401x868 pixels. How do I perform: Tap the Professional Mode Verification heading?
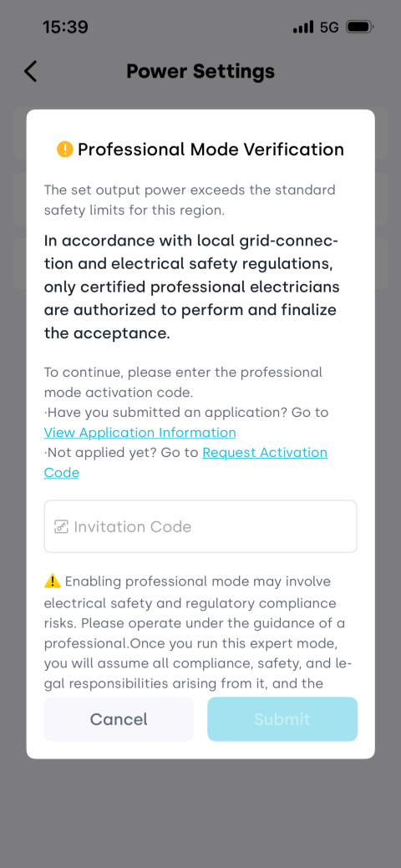tap(211, 150)
